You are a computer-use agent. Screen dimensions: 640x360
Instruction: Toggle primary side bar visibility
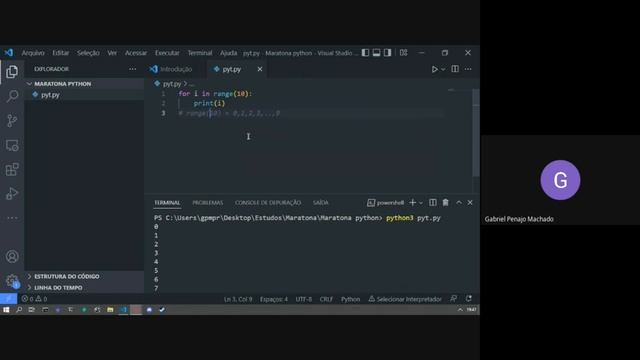point(365,53)
